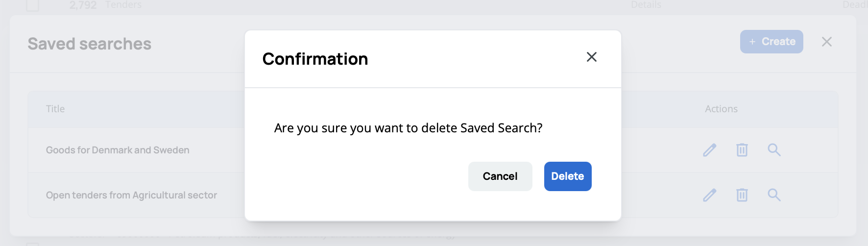
Task: Close the Confirmation dialog with X
Action: point(592,57)
